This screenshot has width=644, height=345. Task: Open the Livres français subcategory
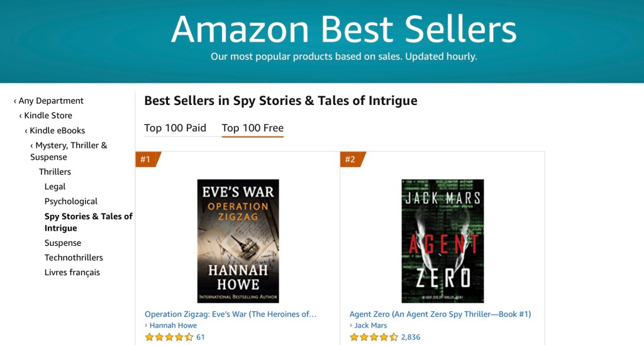(x=72, y=273)
